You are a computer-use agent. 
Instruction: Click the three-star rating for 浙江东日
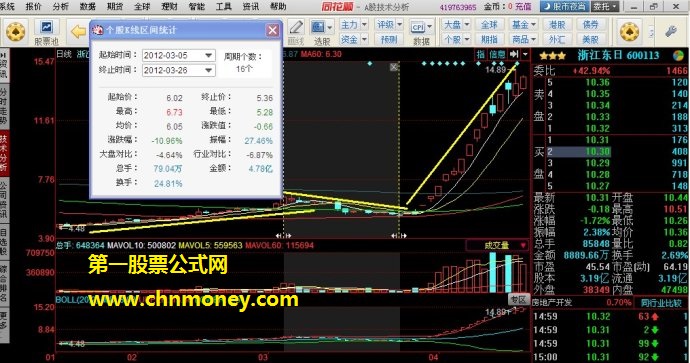tap(552, 56)
